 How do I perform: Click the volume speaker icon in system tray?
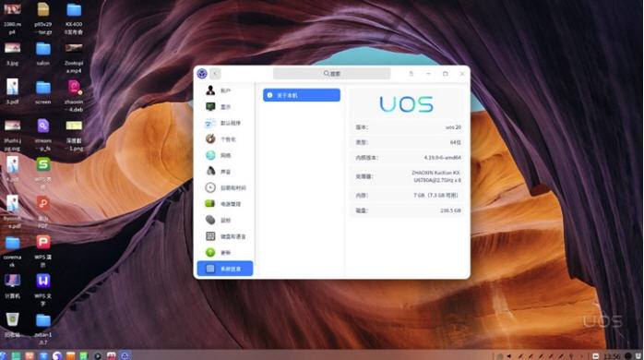coord(509,356)
